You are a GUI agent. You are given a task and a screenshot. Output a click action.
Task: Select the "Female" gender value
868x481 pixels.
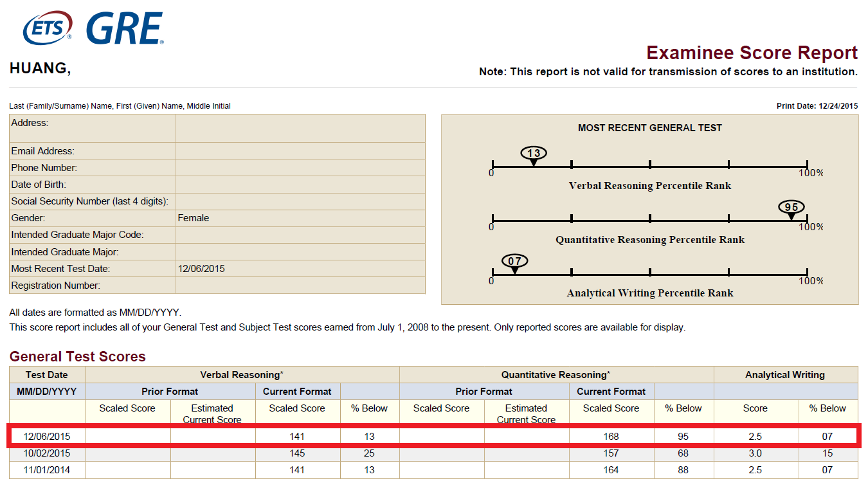click(x=194, y=218)
